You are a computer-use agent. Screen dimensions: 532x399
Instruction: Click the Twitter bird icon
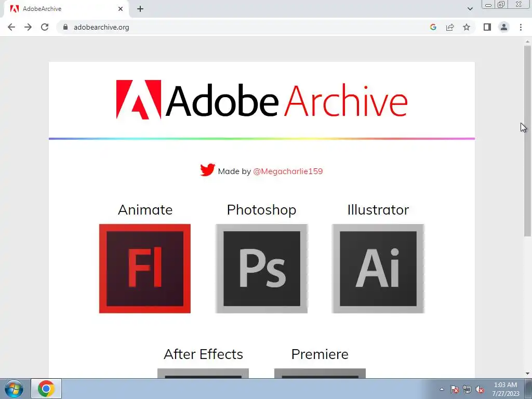[x=207, y=170]
